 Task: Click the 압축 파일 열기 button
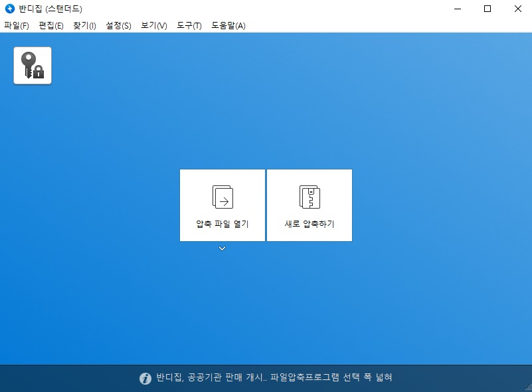point(222,205)
